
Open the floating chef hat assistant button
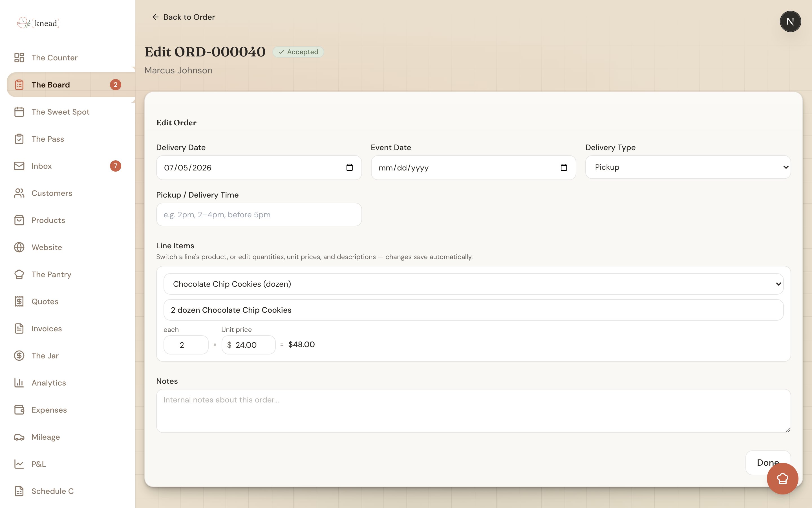pyautogui.click(x=782, y=478)
